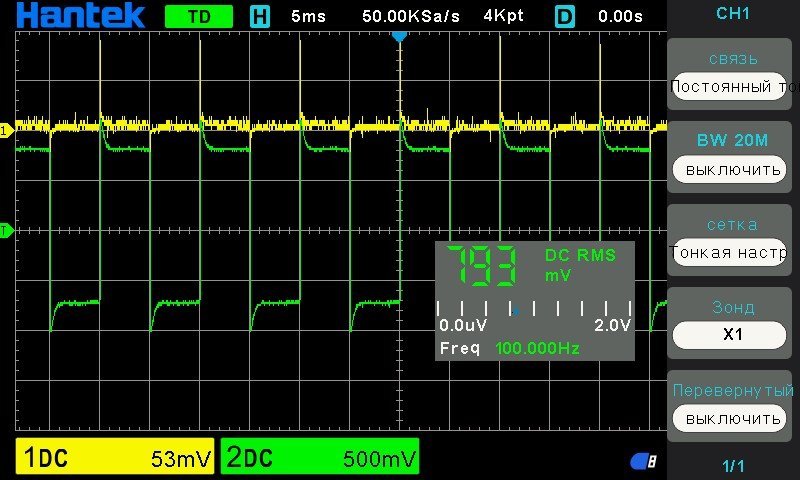The width and height of the screenshot is (800, 480).
Task: Click the 4Kpt memory depth readout
Action: [x=503, y=17]
